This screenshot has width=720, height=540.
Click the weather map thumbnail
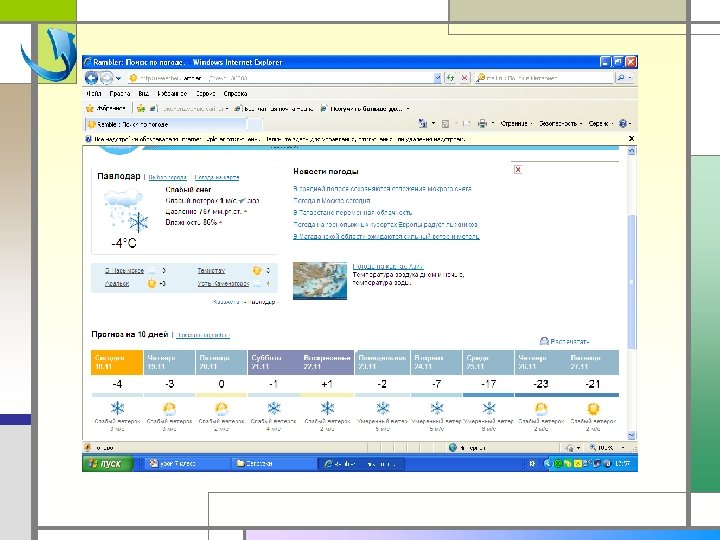(320, 281)
